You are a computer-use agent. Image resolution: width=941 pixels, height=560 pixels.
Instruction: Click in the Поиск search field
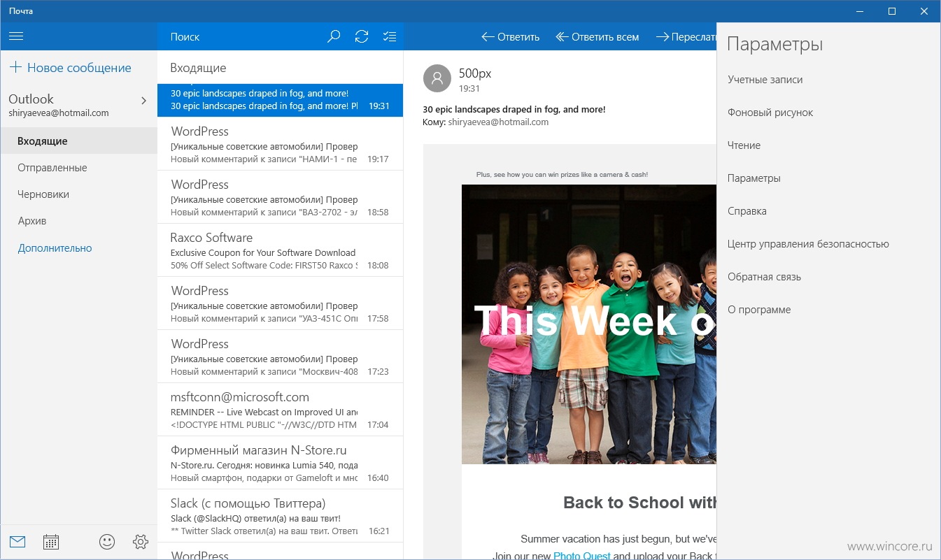[241, 36]
